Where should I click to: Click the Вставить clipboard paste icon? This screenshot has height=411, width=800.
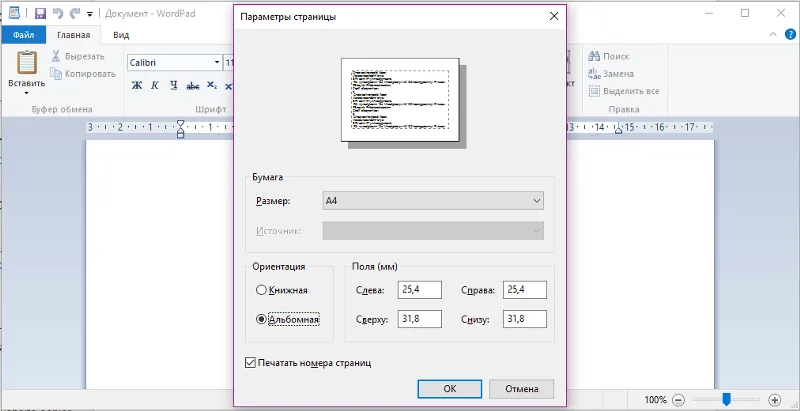[27, 62]
